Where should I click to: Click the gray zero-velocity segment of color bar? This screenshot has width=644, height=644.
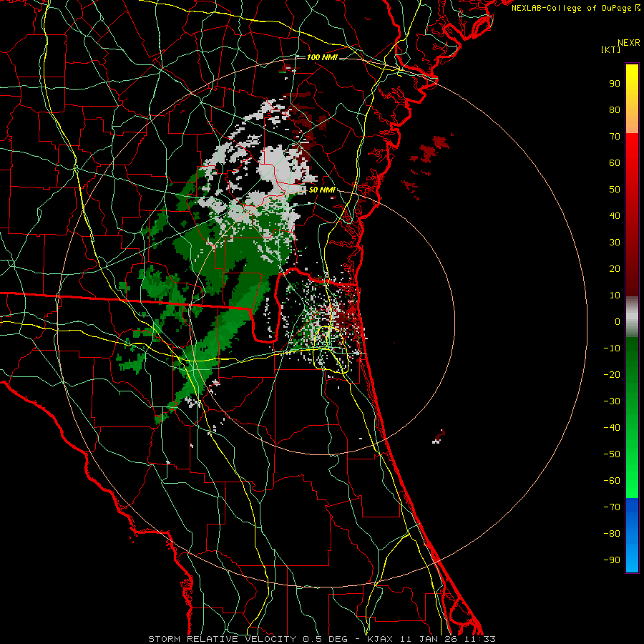pos(632,317)
